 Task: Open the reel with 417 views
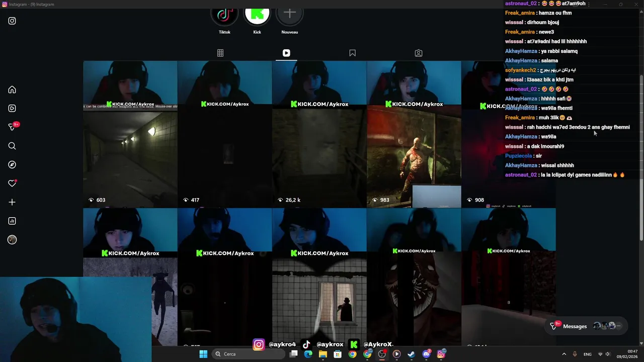point(224,134)
